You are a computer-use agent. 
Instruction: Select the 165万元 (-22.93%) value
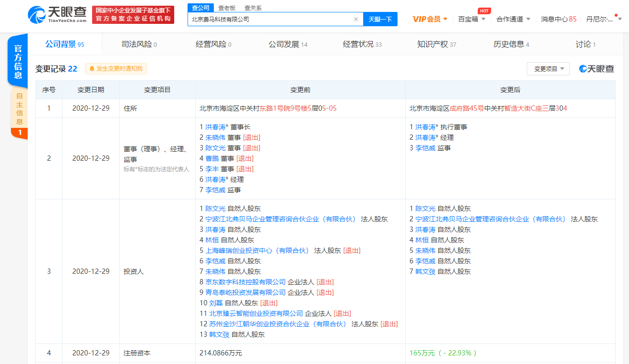pyautogui.click(x=443, y=353)
